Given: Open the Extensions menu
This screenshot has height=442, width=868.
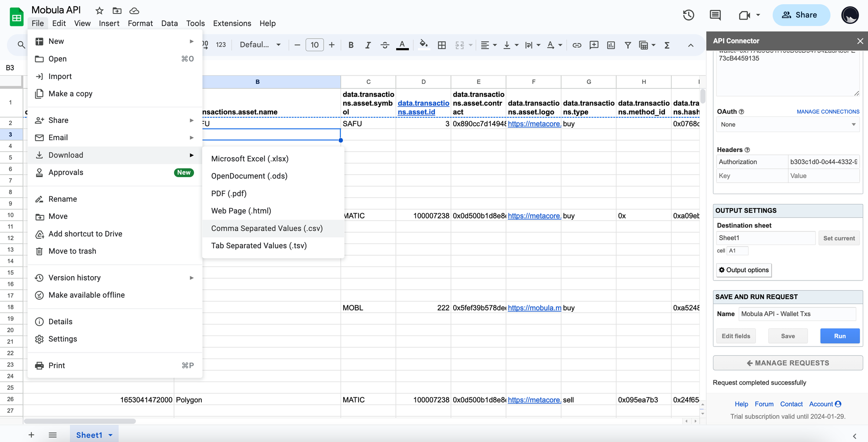Looking at the screenshot, I should 232,23.
